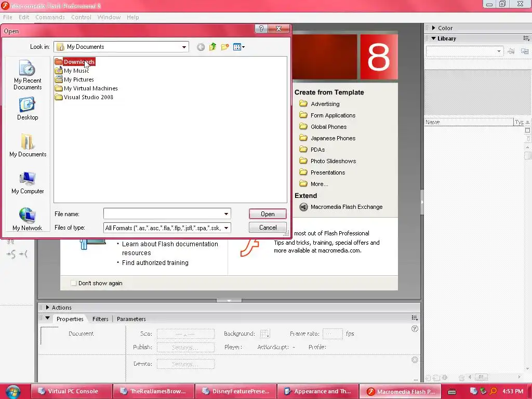The height and width of the screenshot is (399, 532).
Task: Click Find authorized training link
Action: click(x=155, y=262)
